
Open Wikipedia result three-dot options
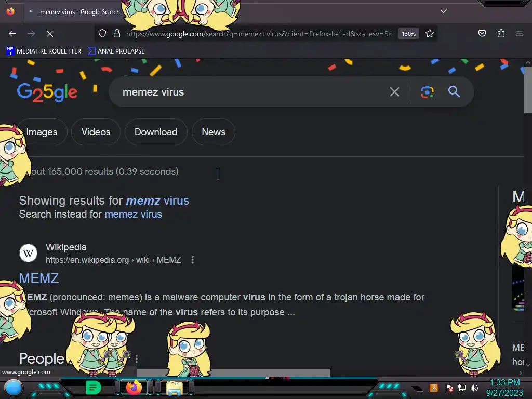192,260
